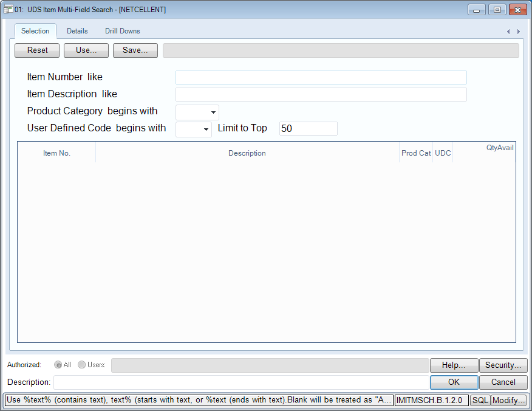This screenshot has height=411, width=532.
Task: Click the Modify... button
Action: tap(509, 400)
